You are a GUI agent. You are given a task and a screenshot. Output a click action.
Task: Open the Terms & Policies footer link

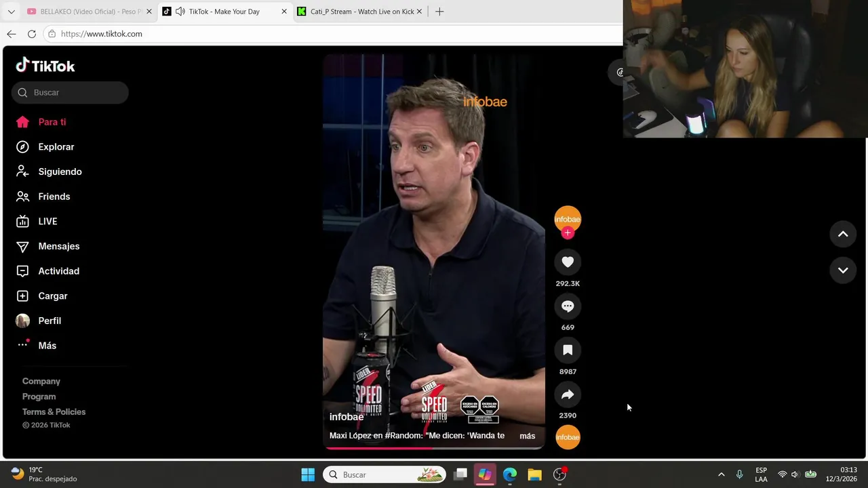click(54, 412)
